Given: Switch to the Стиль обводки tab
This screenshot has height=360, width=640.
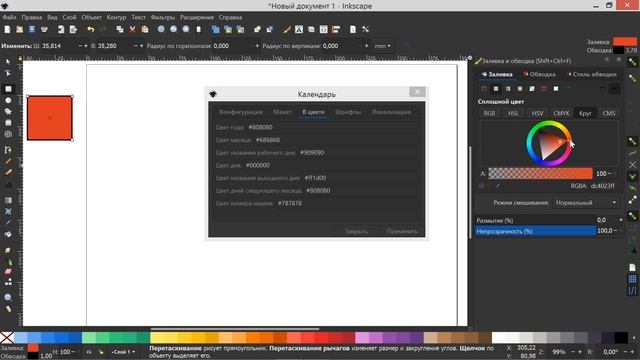Looking at the screenshot, I should [x=592, y=74].
